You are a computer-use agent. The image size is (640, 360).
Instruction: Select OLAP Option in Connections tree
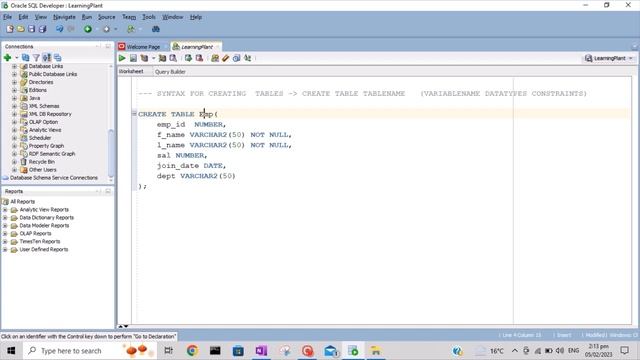click(43, 122)
